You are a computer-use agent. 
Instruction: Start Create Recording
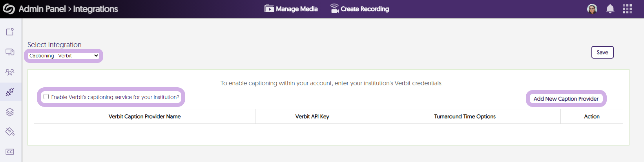[359, 9]
